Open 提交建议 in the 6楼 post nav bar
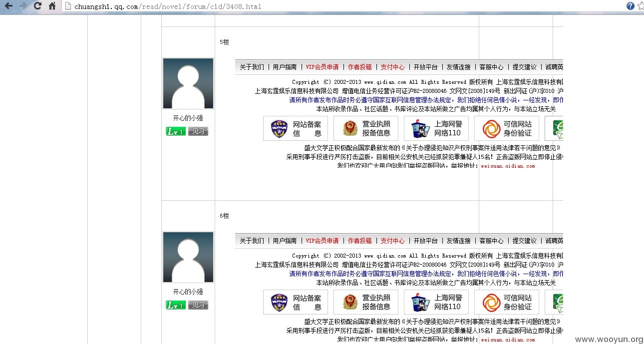 coord(525,241)
